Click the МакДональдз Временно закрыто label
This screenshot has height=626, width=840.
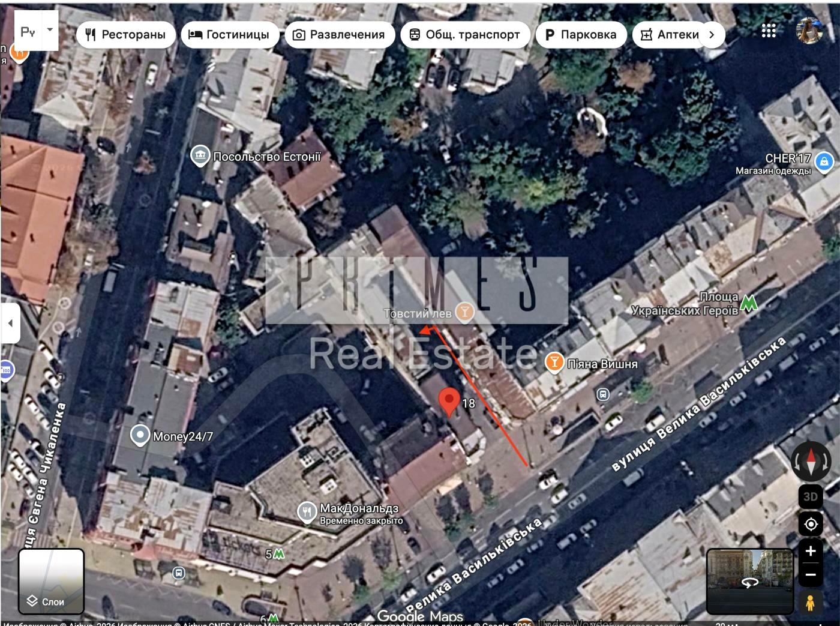point(361,514)
